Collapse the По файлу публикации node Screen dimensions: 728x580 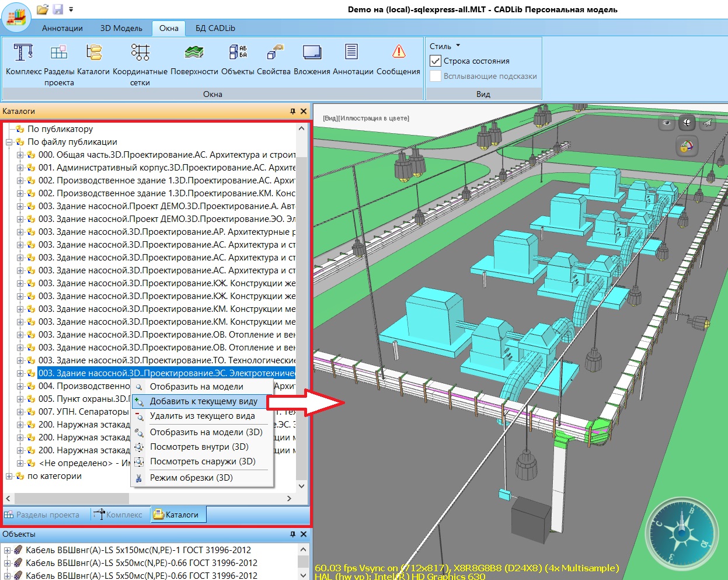(x=9, y=142)
